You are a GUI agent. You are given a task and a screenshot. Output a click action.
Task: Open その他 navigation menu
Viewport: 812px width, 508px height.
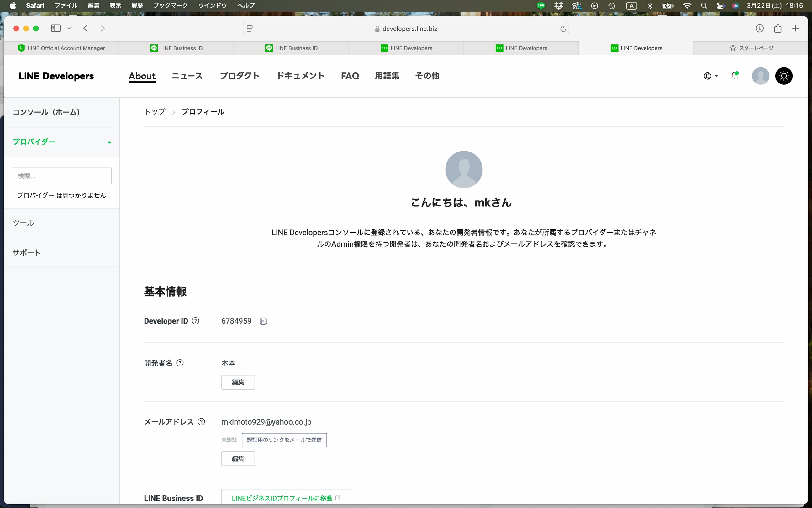tap(427, 76)
